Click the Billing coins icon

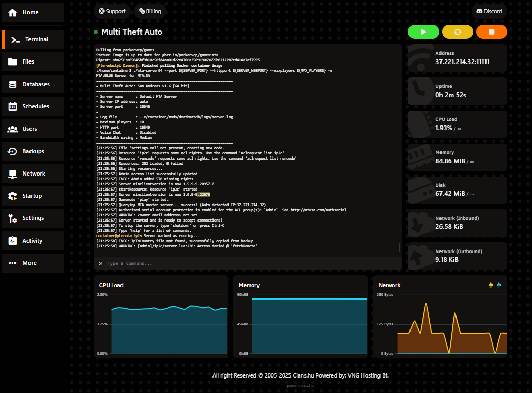pyautogui.click(x=142, y=11)
